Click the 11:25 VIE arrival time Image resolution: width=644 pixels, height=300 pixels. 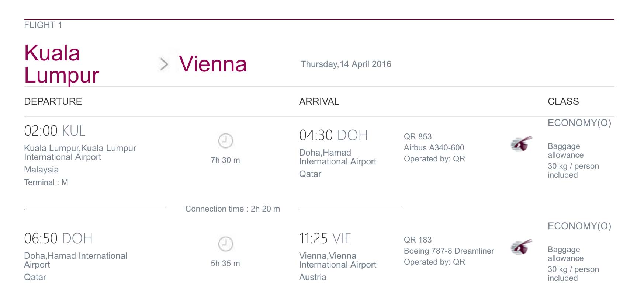[x=325, y=238]
